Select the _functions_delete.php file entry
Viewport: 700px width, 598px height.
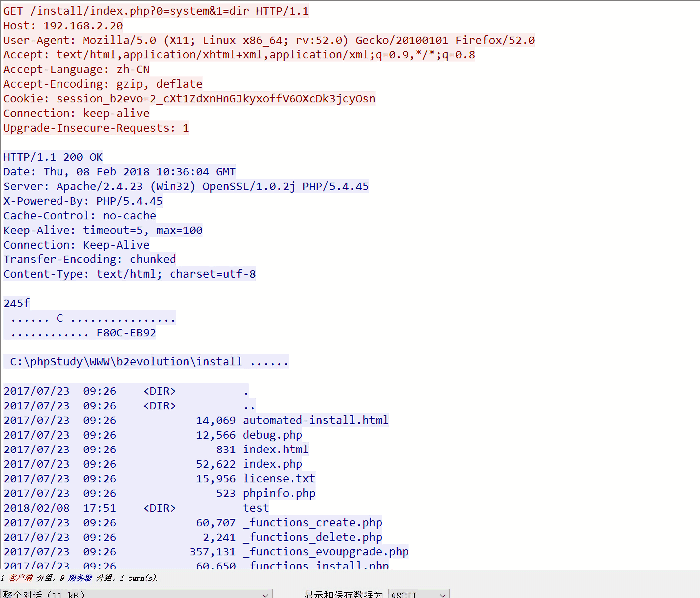coord(192,537)
